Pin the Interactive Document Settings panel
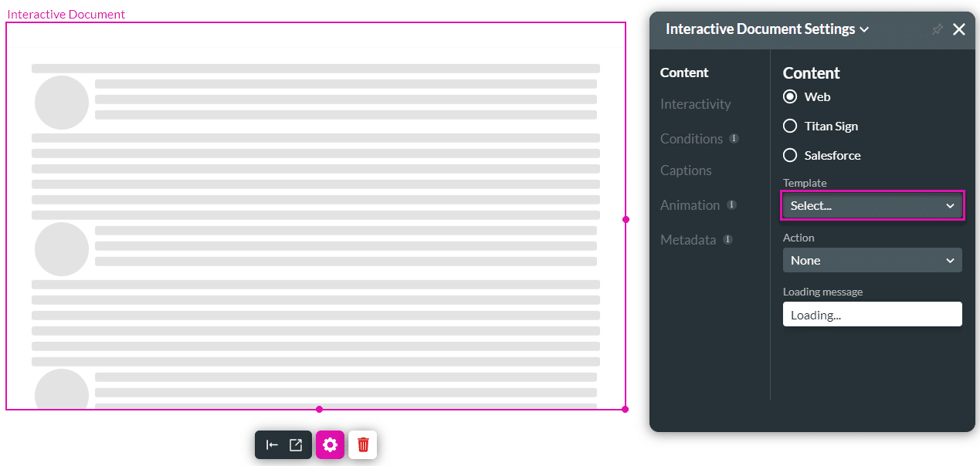 937,29
